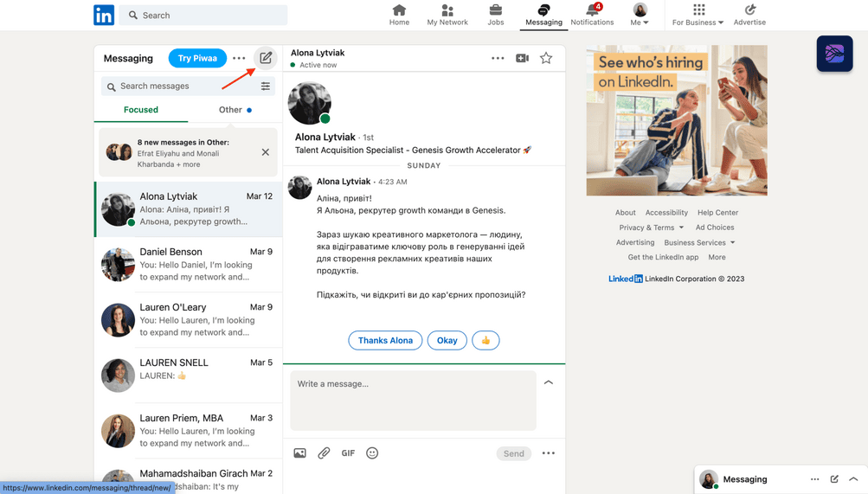Expand the message compose box
868x494 pixels.
[548, 382]
